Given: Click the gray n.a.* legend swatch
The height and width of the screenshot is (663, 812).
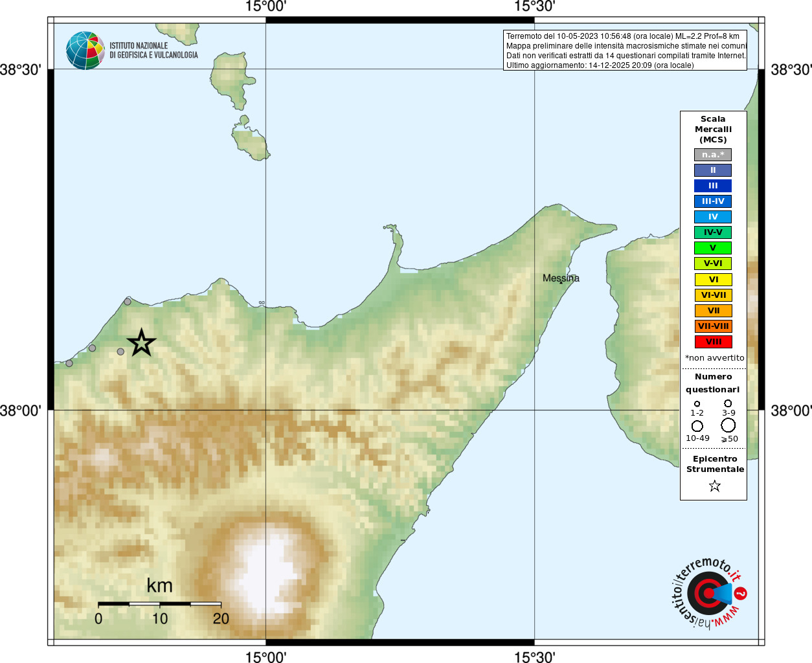Looking at the screenshot, I should click(713, 155).
